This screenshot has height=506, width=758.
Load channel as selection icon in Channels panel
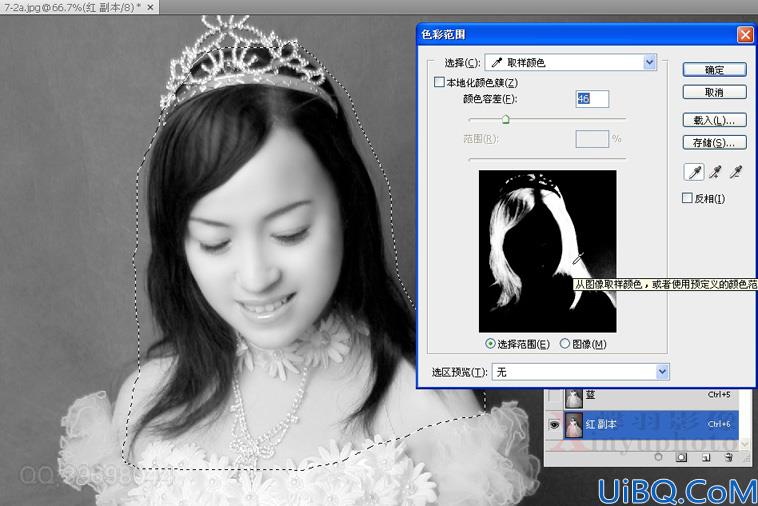(x=658, y=457)
